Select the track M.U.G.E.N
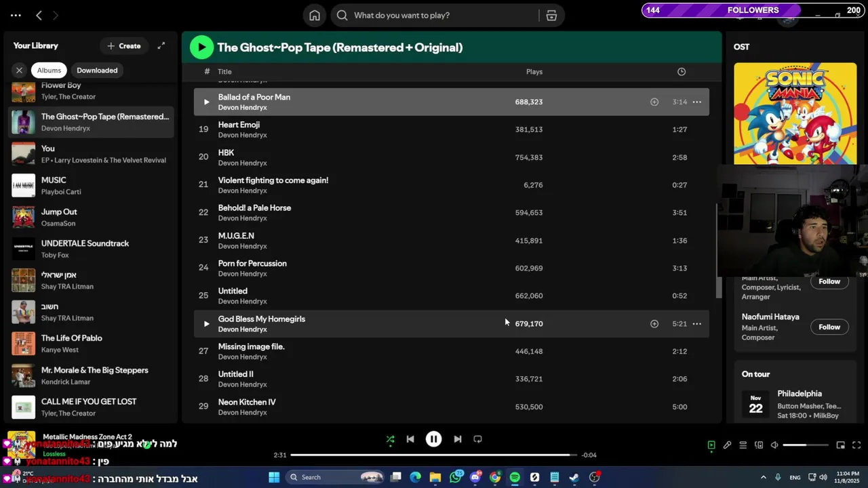The height and width of the screenshot is (488, 868). 452,241
